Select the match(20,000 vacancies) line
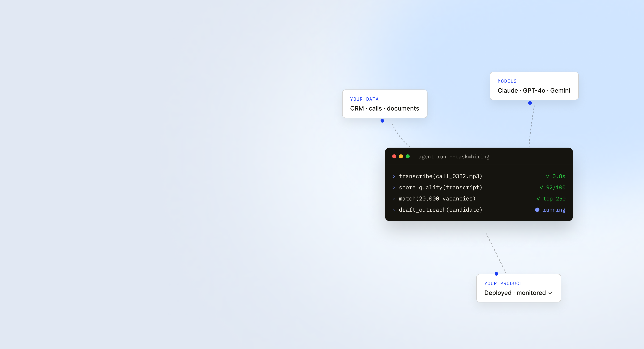This screenshot has width=644, height=349. click(x=437, y=199)
